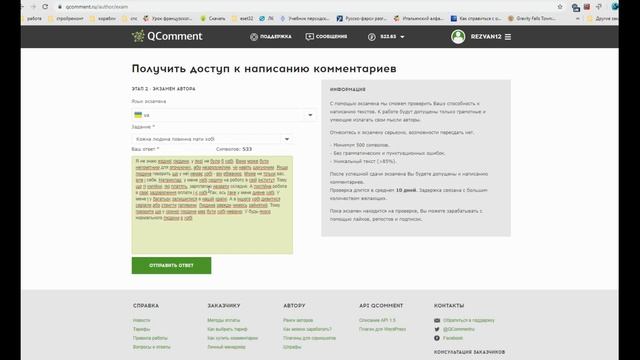This screenshot has height=360, width=640.
Task: Open the Плагин для WordPress link
Action: (382, 329)
